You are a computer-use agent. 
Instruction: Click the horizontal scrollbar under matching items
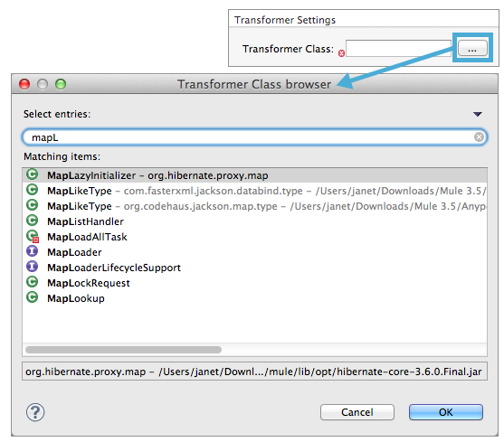[123, 350]
